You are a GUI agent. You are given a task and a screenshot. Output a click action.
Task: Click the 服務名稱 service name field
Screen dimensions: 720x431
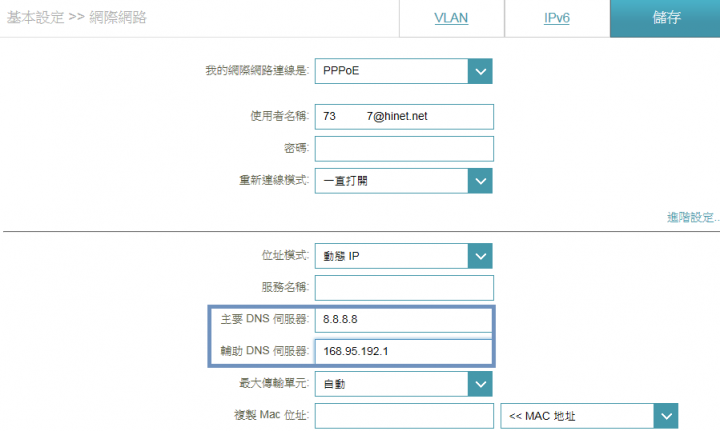point(404,288)
